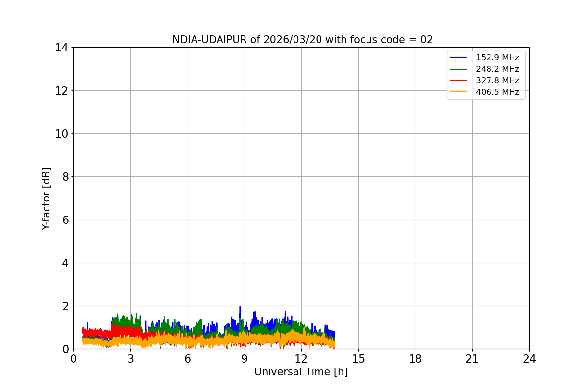Screen dimensions: 588x392
Task: Click the Universal Time [h] axis label
Action: pos(301,372)
